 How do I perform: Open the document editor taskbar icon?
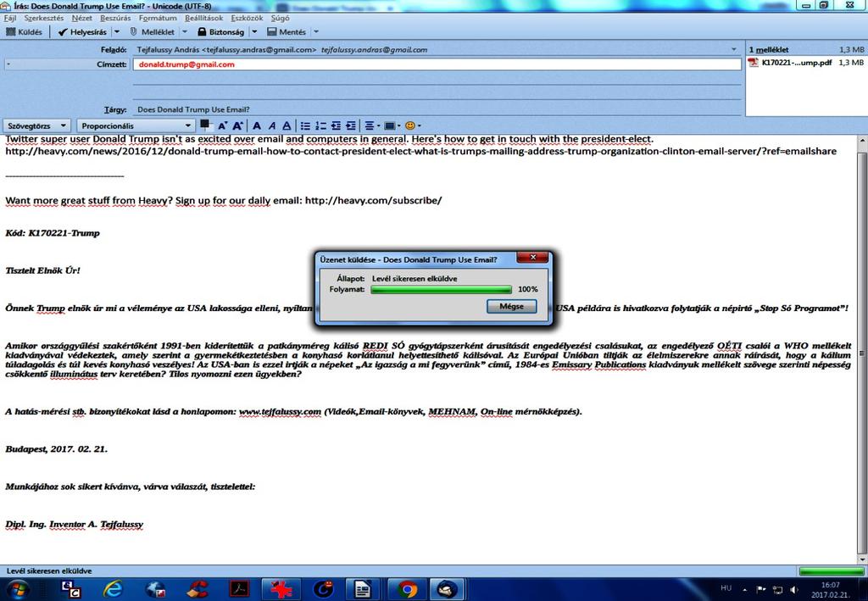pyautogui.click(x=364, y=589)
